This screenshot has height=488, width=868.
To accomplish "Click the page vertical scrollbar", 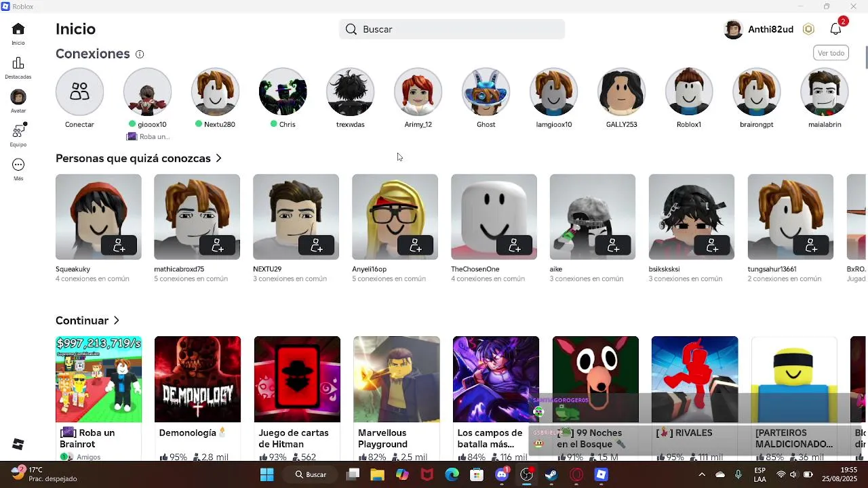I will tap(866, 58).
